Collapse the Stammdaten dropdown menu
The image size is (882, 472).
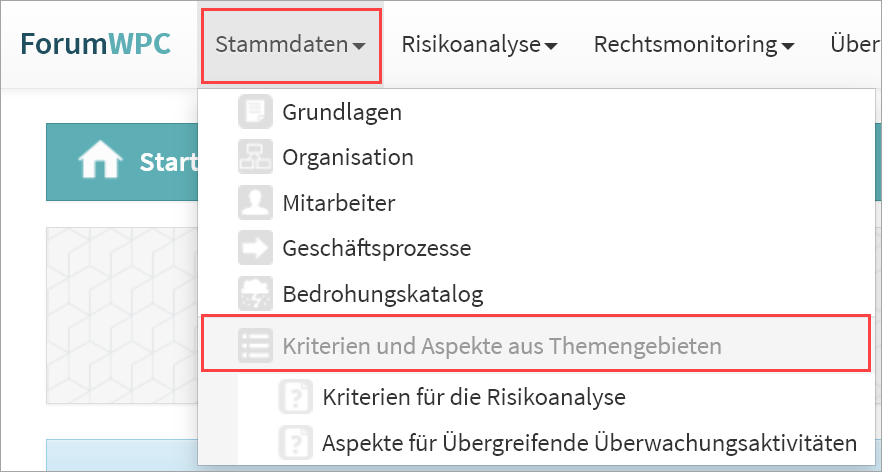[291, 45]
